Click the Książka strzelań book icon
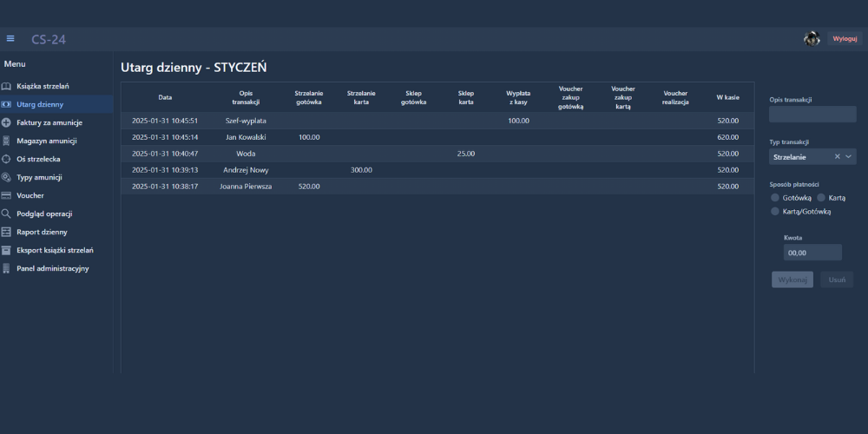The width and height of the screenshot is (868, 434). pos(7,86)
